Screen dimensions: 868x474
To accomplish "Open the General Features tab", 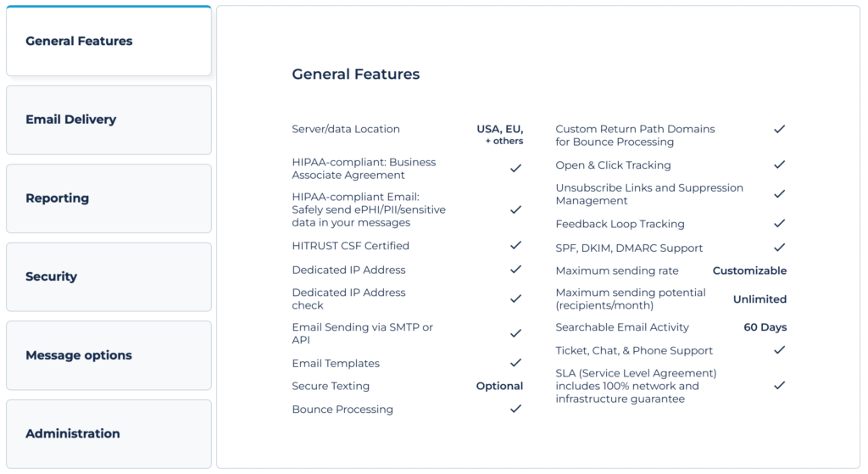I will [108, 42].
